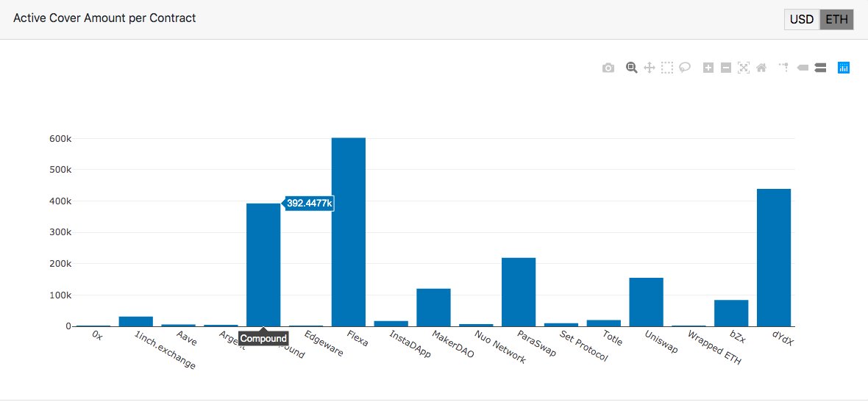Image resolution: width=868 pixels, height=402 pixels.
Task: Zoom in with the plus icon
Action: coord(708,68)
